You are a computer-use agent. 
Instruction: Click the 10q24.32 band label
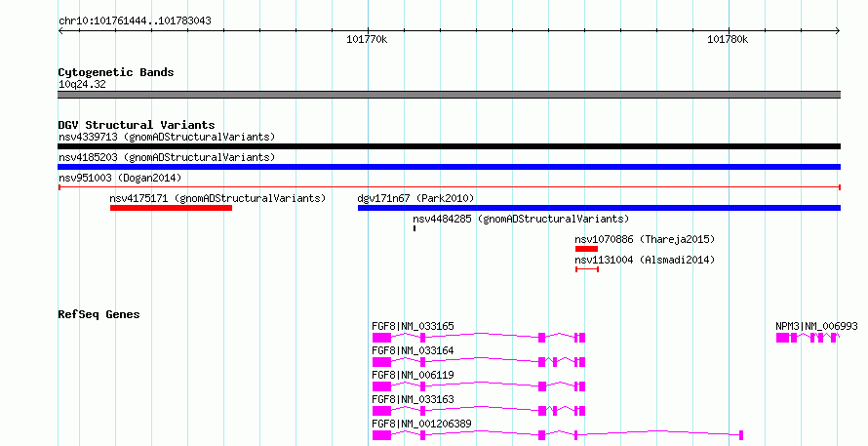click(x=82, y=84)
